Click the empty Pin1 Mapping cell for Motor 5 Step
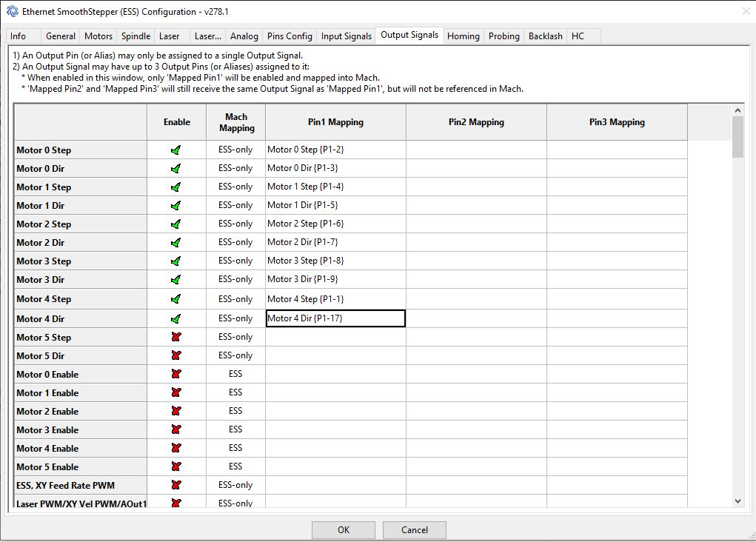This screenshot has height=542, width=756. pos(335,337)
